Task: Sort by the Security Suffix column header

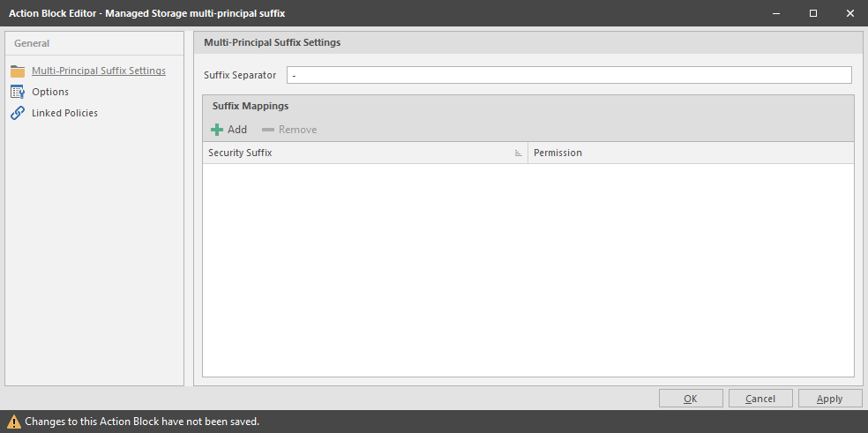Action: [353, 153]
